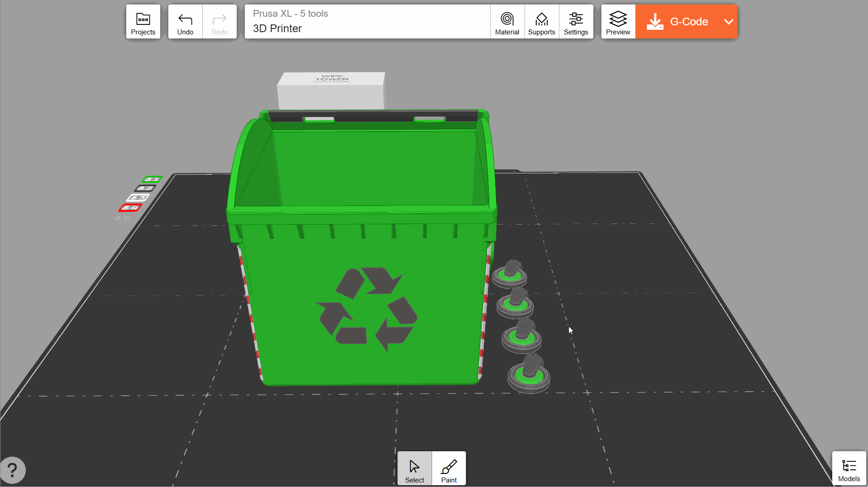Select the green tool 1 marker
Screen dimensions: 868x487
pyautogui.click(x=152, y=179)
